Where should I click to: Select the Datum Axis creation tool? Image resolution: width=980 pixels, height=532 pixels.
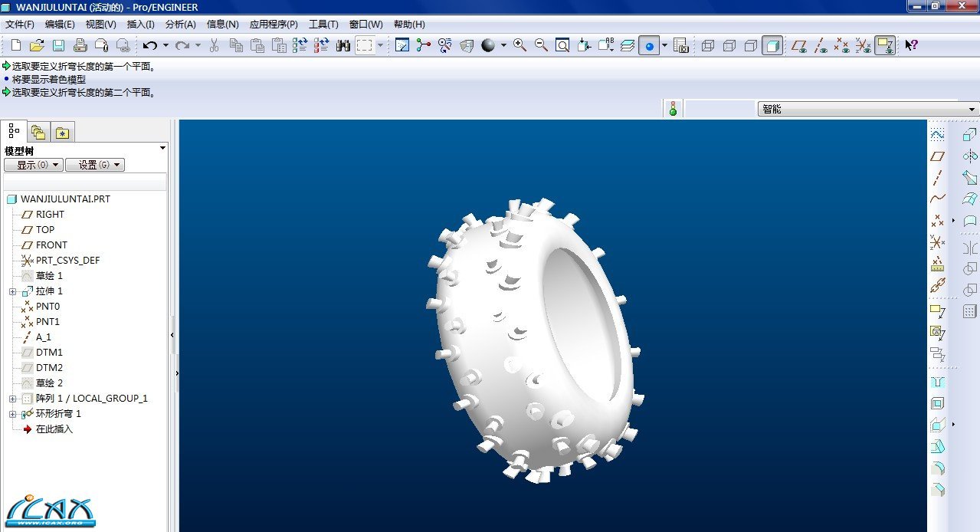click(937, 178)
